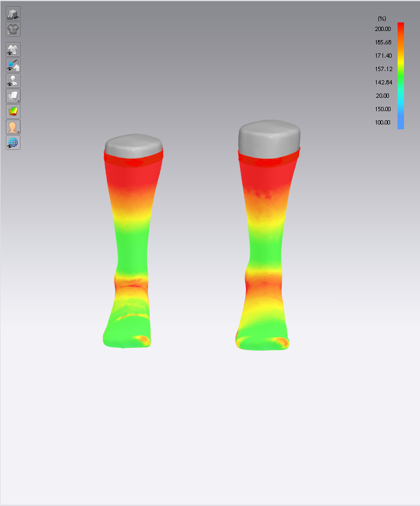
Task: Click the stress legend color gradient bar
Action: pyautogui.click(x=401, y=76)
